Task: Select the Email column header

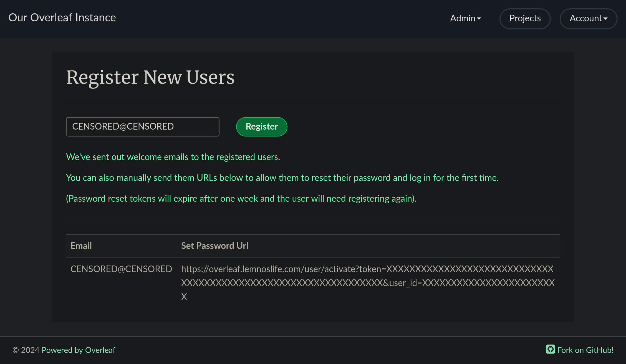Action: tap(81, 246)
